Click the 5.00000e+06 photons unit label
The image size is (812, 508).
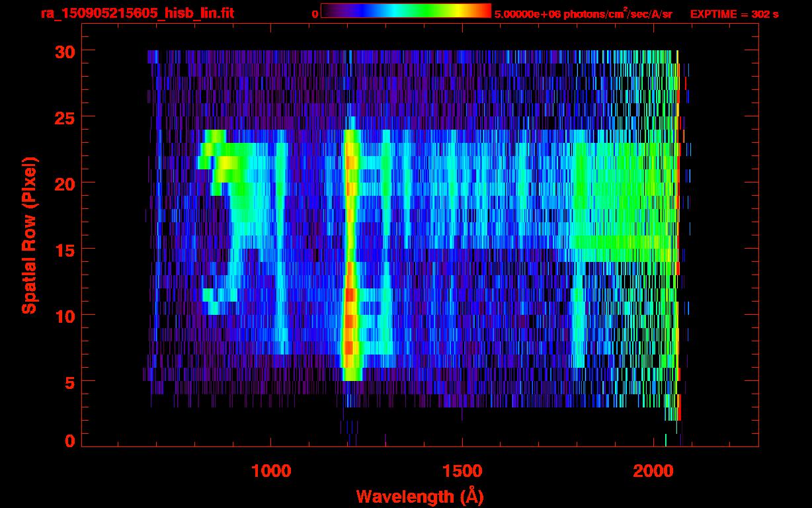[x=583, y=14]
